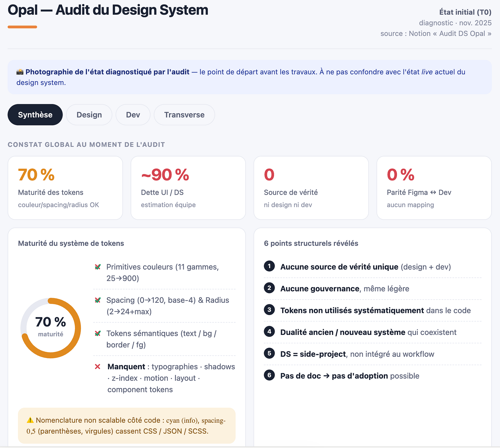Click number badge 5 for DS = side-project
500x448 pixels.
pos(269,353)
